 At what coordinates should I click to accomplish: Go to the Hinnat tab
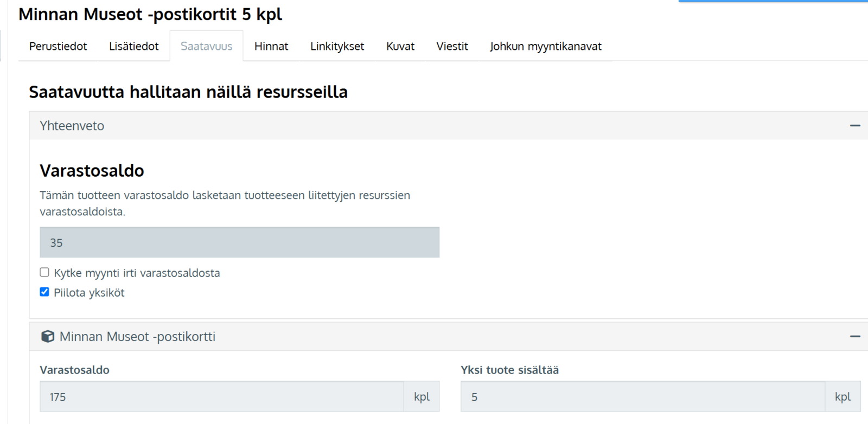coord(271,47)
